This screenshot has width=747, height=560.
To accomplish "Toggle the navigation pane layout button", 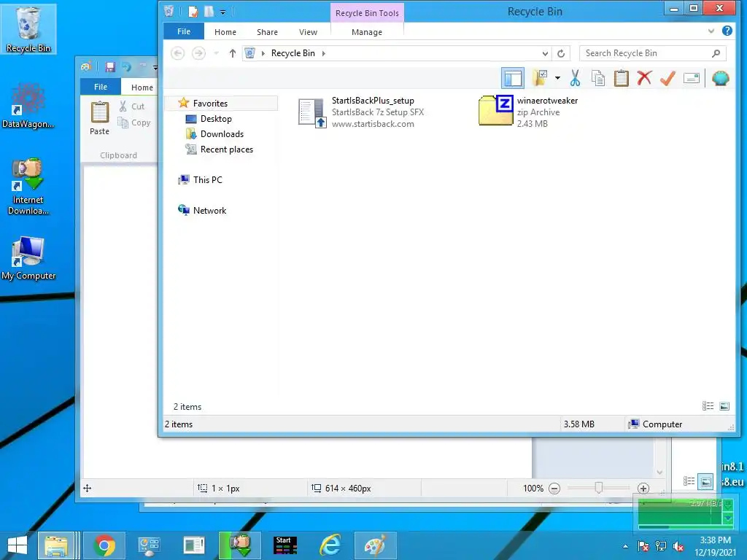I will pyautogui.click(x=513, y=78).
